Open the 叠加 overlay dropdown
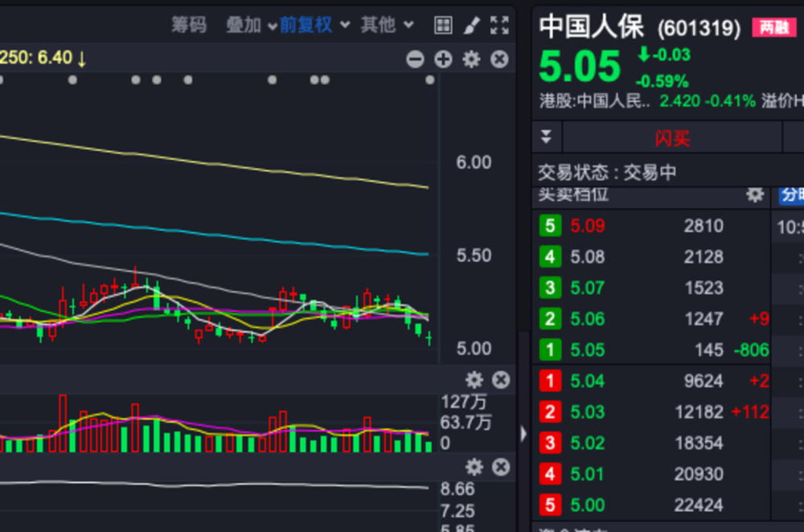The image size is (804, 532). pyautogui.click(x=250, y=25)
